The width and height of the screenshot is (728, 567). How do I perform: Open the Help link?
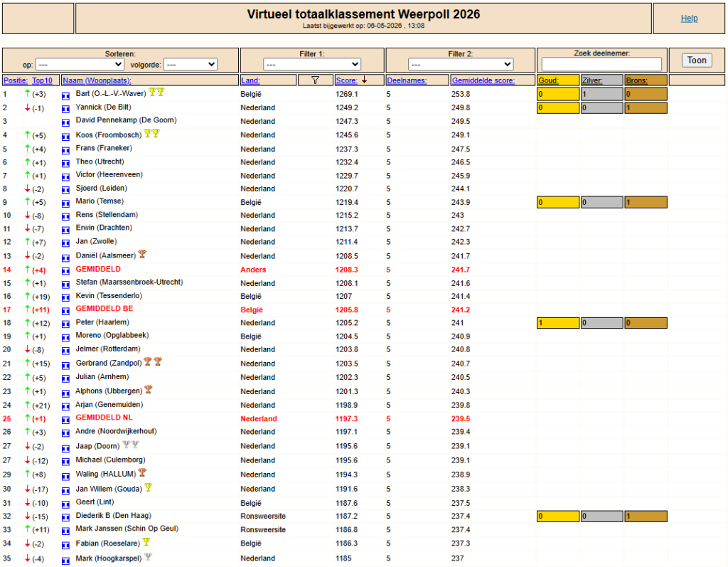pos(689,18)
